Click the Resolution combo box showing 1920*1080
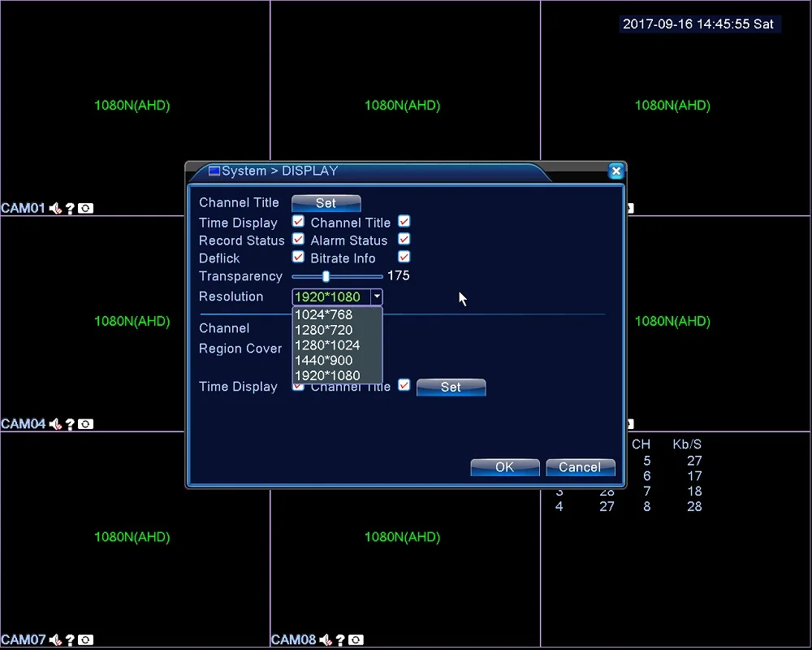The image size is (812, 650). click(x=337, y=297)
